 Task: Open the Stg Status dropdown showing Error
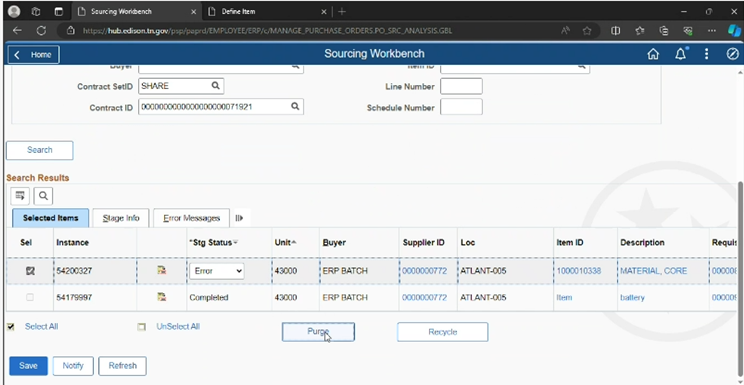[x=217, y=271]
